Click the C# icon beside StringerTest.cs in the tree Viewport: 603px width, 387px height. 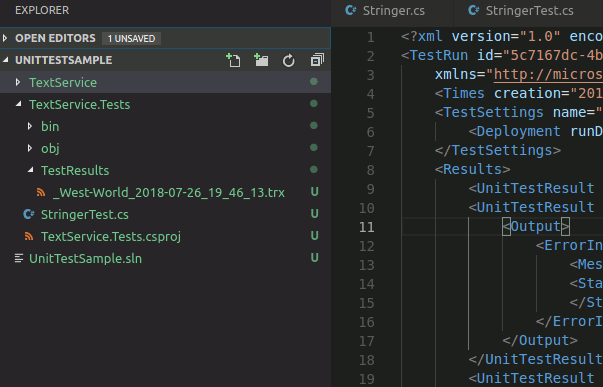(x=29, y=214)
